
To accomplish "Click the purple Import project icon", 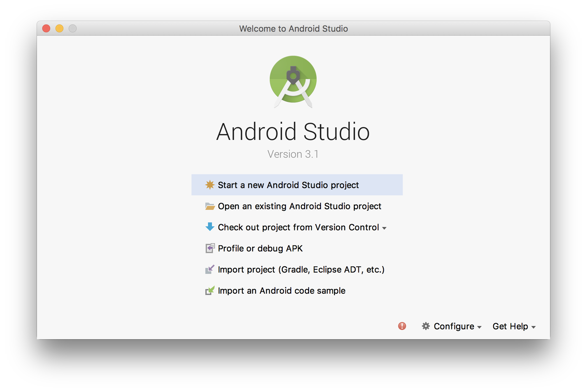I will click(x=210, y=269).
